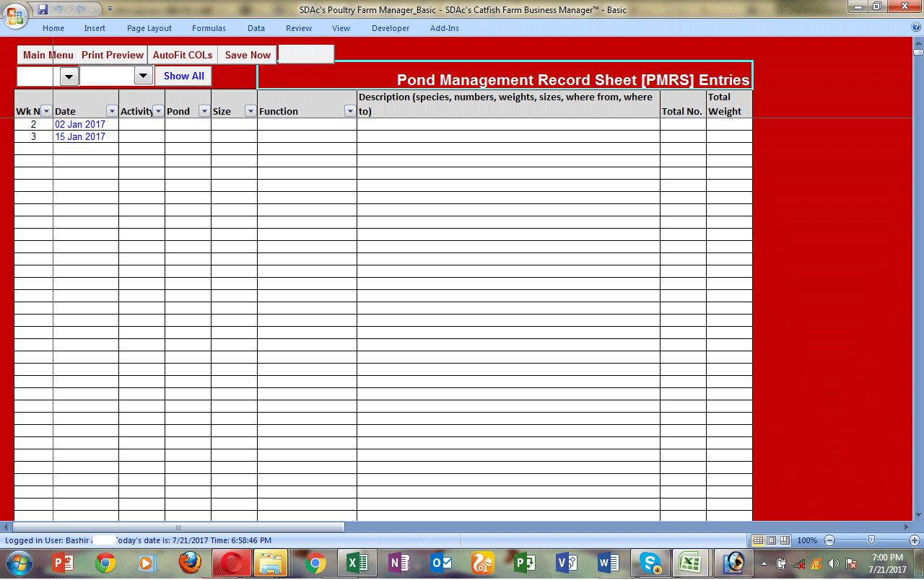Click the zoom slider handle
Image resolution: width=924 pixels, height=580 pixels.
(x=872, y=540)
